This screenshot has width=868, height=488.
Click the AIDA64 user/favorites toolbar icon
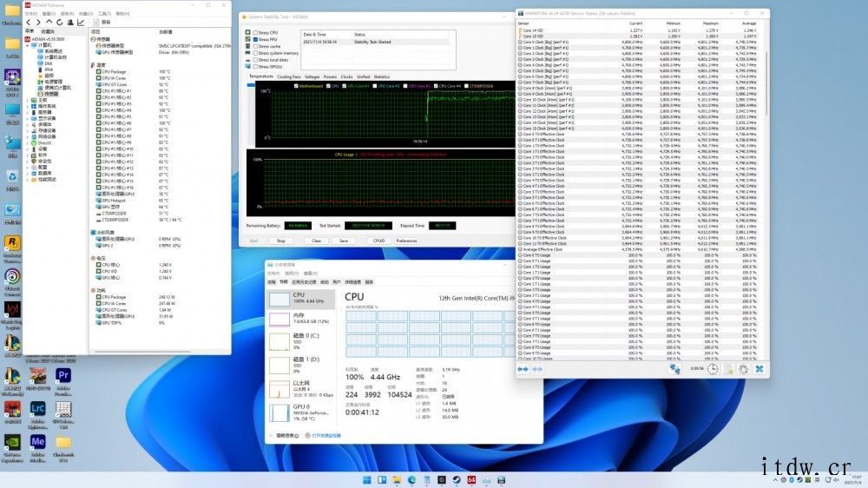click(x=69, y=23)
